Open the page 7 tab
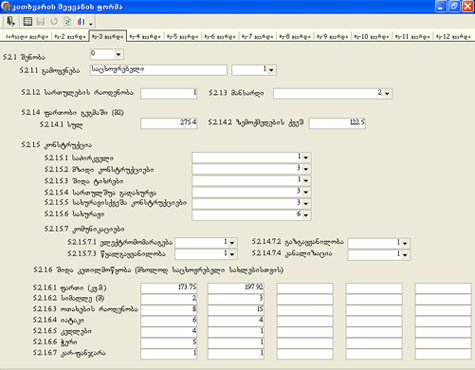Image resolution: width=475 pixels, height=370 pixels. pyautogui.click(x=258, y=37)
